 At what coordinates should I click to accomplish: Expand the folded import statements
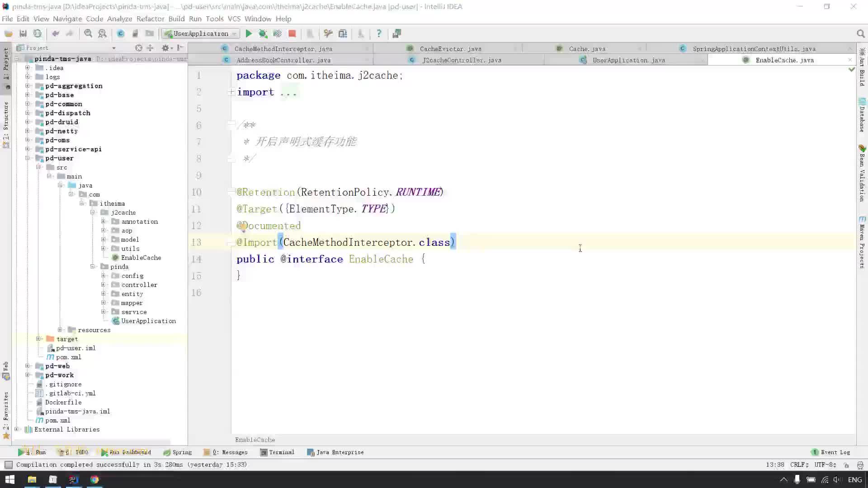pyautogui.click(x=231, y=92)
